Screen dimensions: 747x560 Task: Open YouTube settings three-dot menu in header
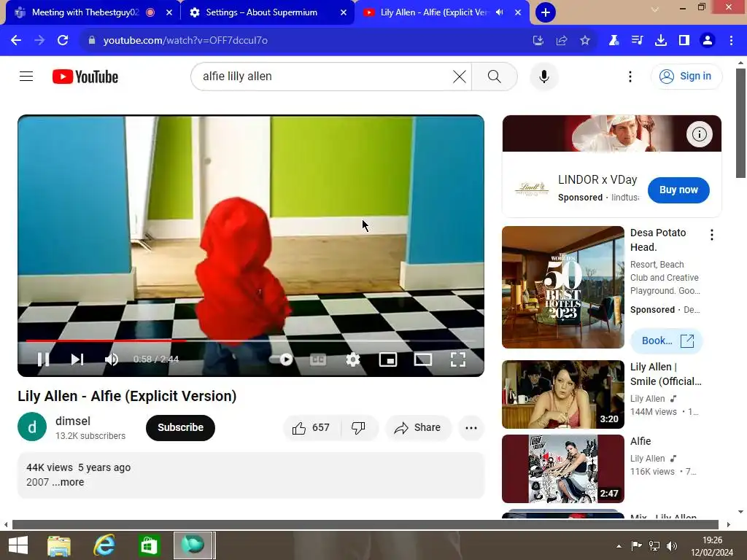point(630,76)
